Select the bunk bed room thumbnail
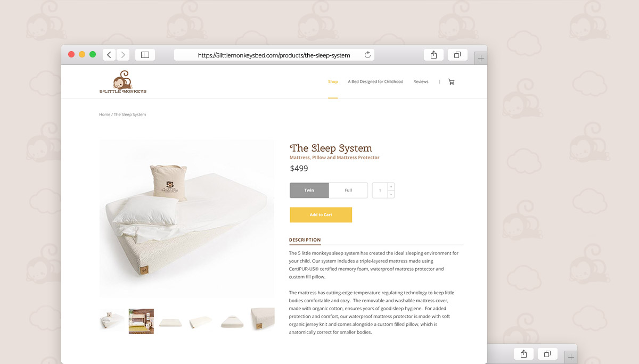Image resolution: width=639 pixels, height=364 pixels. coord(141,321)
